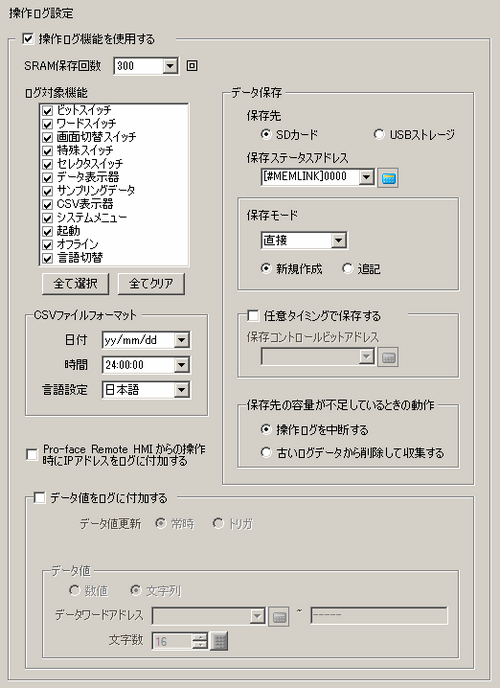Click the numeric keypad icon beside 文字数
This screenshot has height=688, width=500.
point(219,641)
